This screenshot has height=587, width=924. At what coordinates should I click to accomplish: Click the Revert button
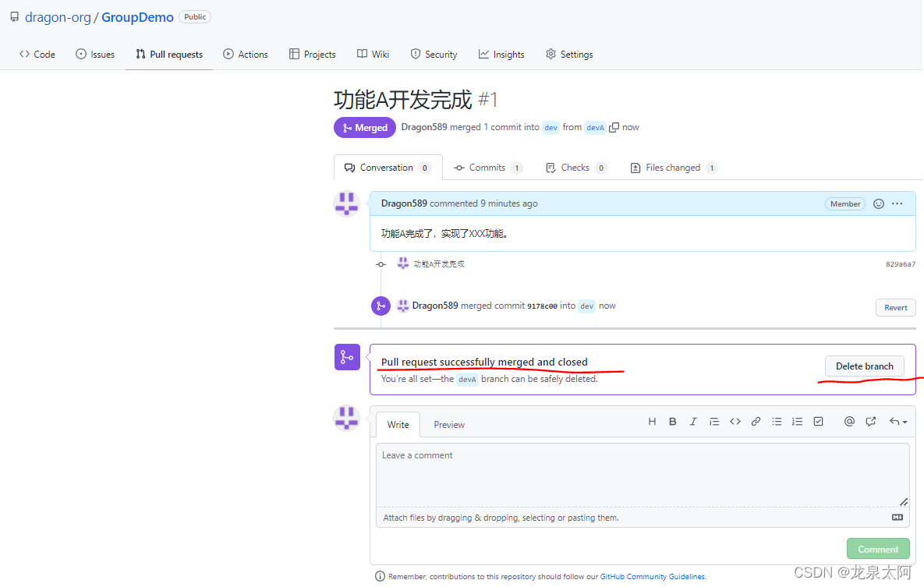click(x=895, y=307)
